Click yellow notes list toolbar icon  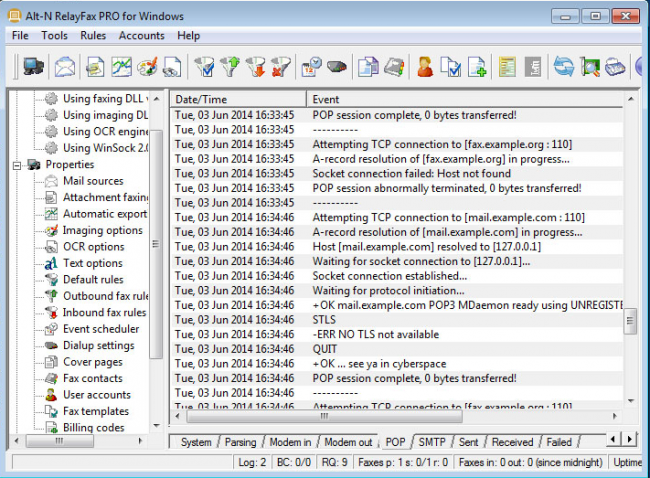point(507,67)
